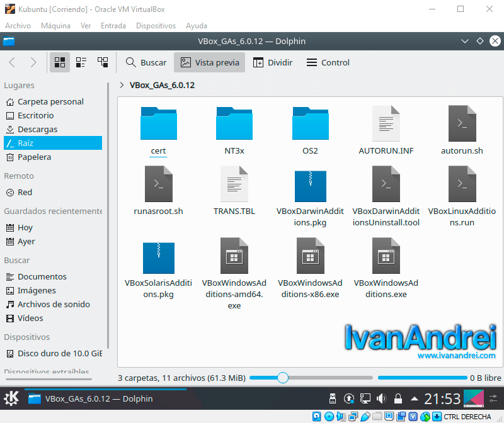Click the zoom slider handle

click(283, 378)
